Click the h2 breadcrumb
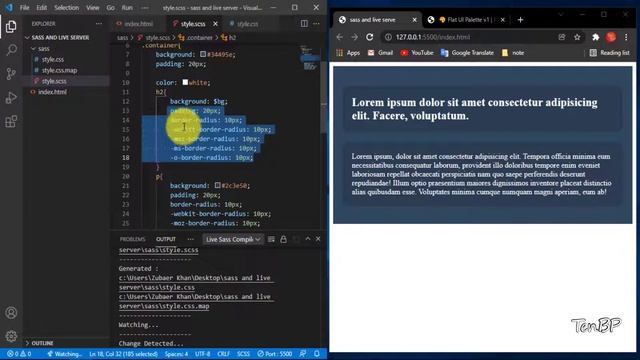The height and width of the screenshot is (360, 640). 229,38
